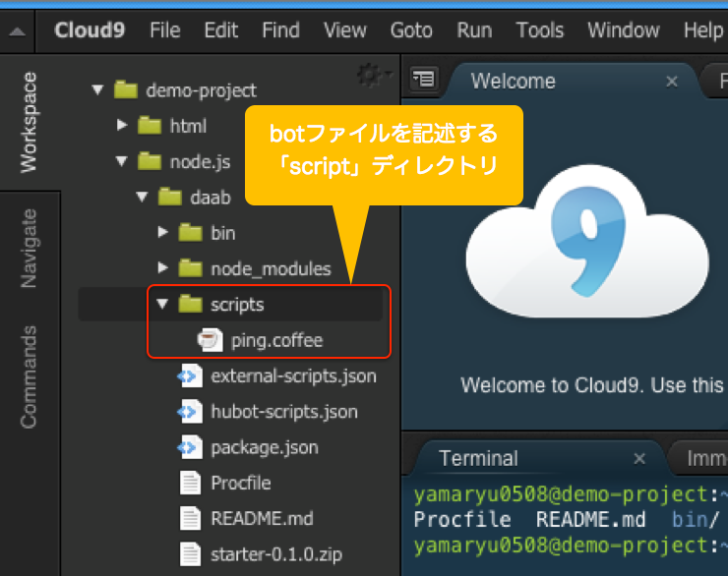Click the external-scripts.json file icon
The image size is (728, 576).
[x=190, y=376]
